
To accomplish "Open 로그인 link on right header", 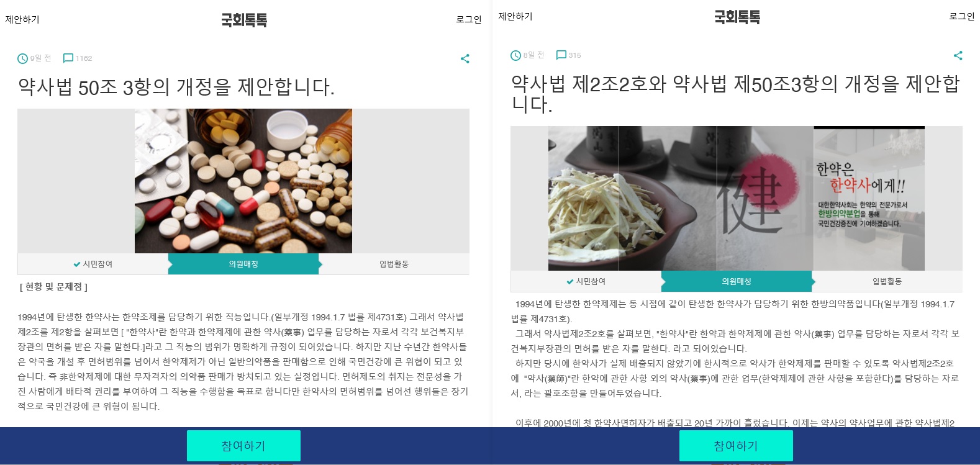I will click(962, 16).
